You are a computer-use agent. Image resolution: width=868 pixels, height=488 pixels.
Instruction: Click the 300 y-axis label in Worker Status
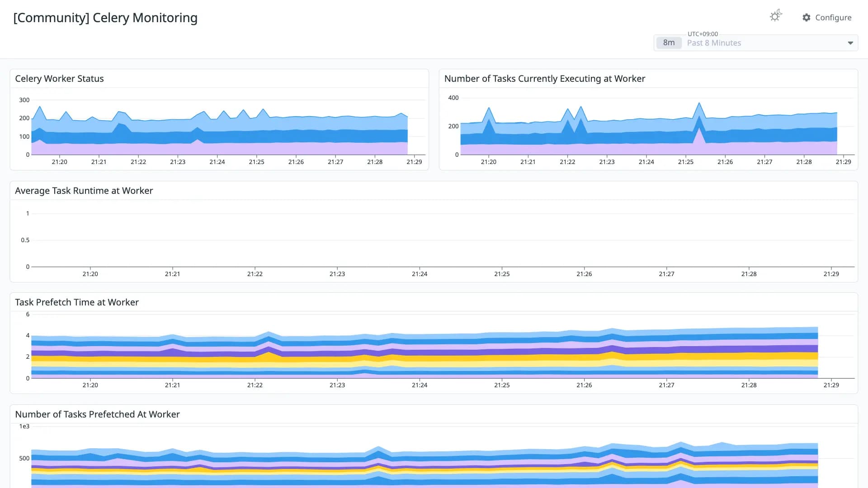pyautogui.click(x=24, y=100)
